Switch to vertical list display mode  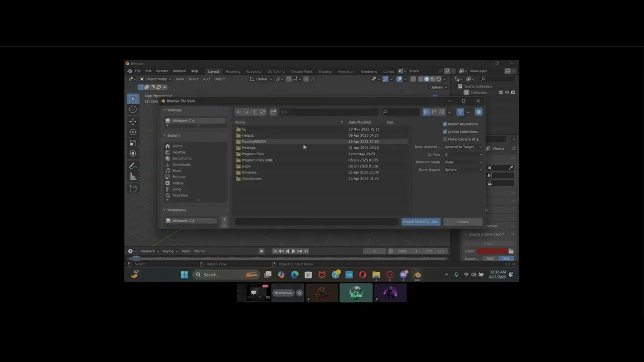[x=426, y=112]
